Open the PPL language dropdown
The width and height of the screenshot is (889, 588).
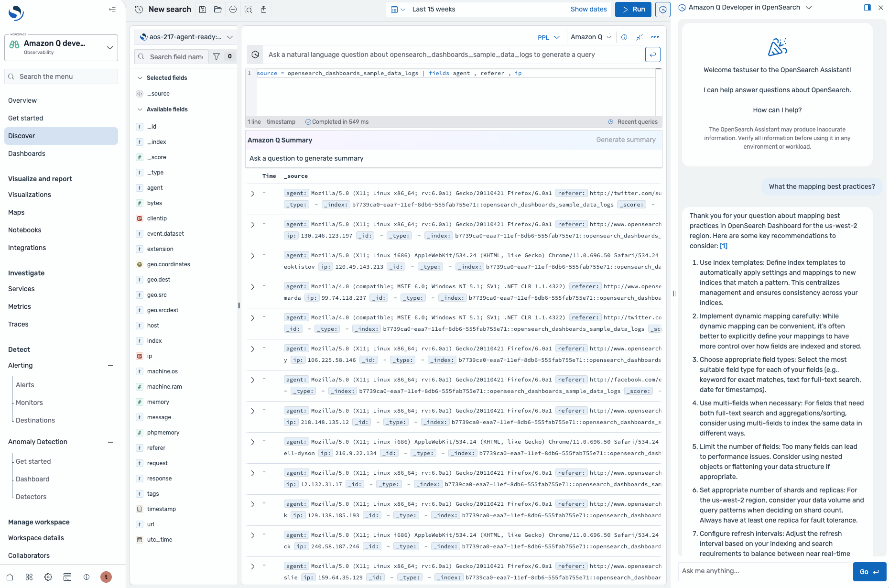click(548, 37)
